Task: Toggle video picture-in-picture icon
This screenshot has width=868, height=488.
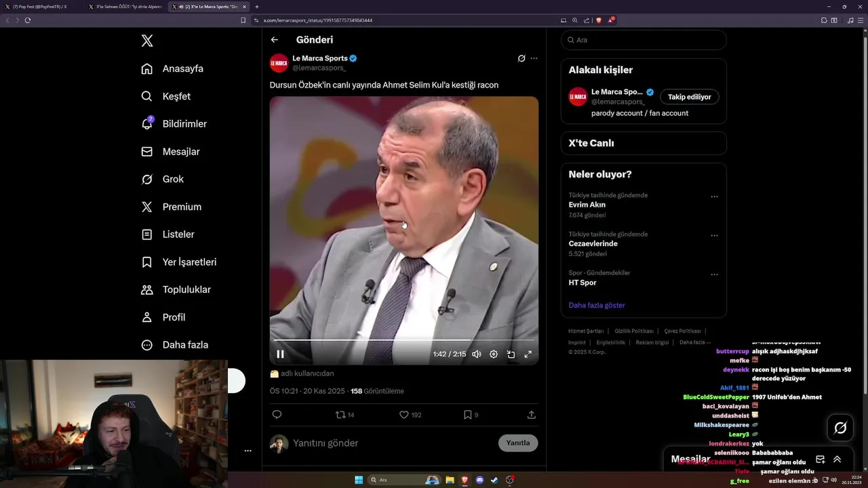Action: pos(511,354)
